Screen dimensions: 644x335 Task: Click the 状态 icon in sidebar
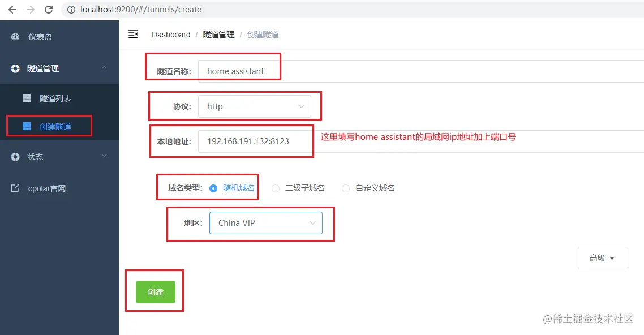point(15,157)
